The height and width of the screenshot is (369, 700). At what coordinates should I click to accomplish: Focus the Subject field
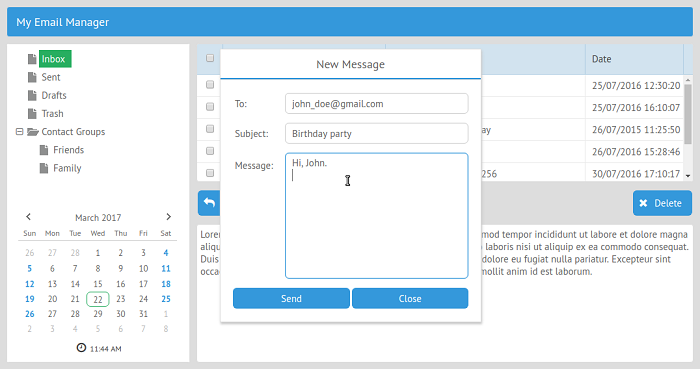(377, 133)
